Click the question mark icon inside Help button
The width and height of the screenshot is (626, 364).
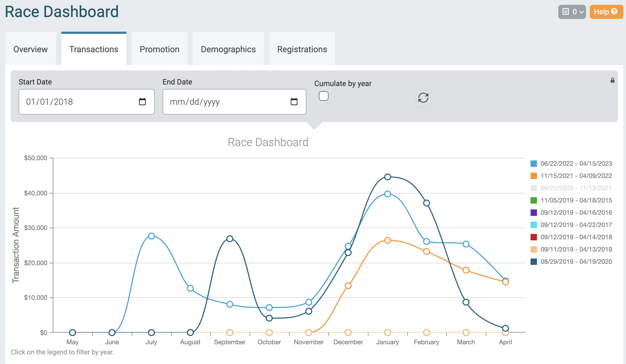[615, 11]
